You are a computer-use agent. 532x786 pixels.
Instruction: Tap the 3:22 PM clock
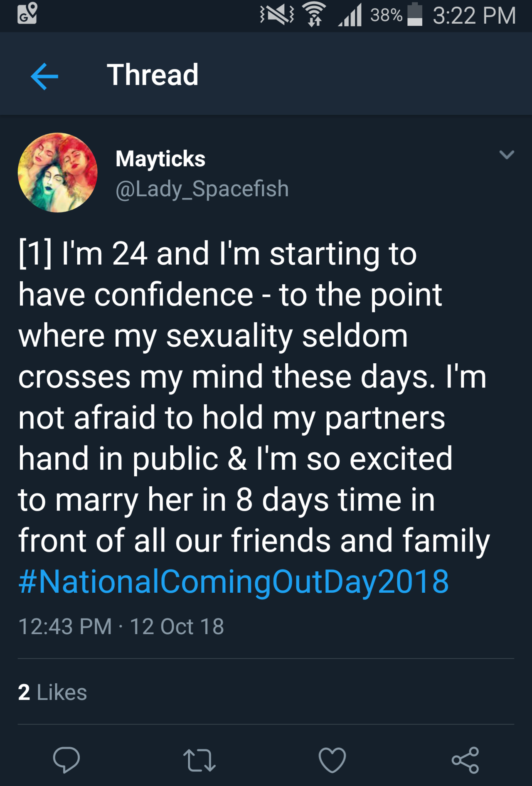coord(474,16)
